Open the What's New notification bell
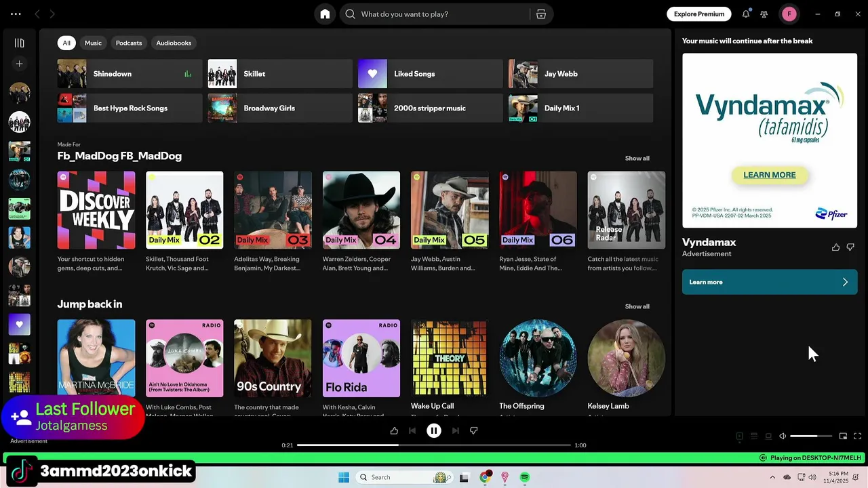The width and height of the screenshot is (868, 488). click(746, 14)
